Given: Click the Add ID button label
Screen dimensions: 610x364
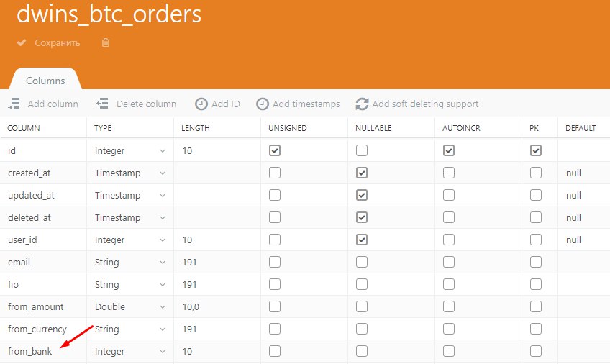Looking at the screenshot, I should (226, 104).
